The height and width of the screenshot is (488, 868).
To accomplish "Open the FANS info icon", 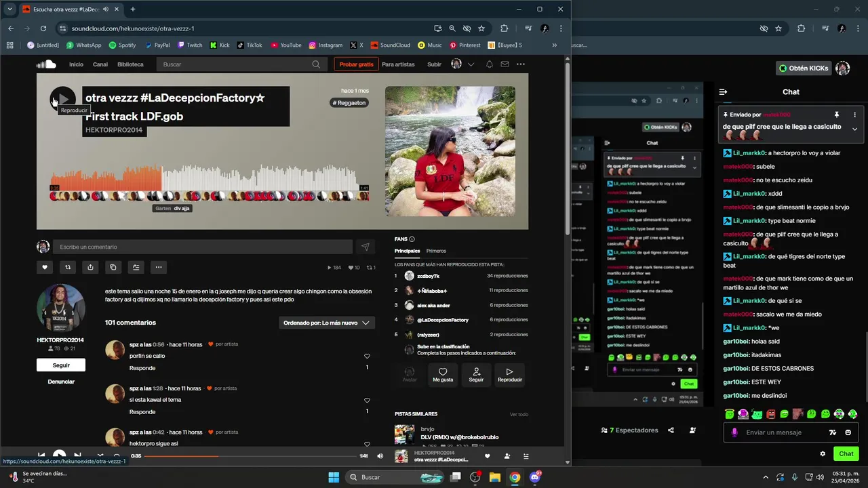I will 412,239.
